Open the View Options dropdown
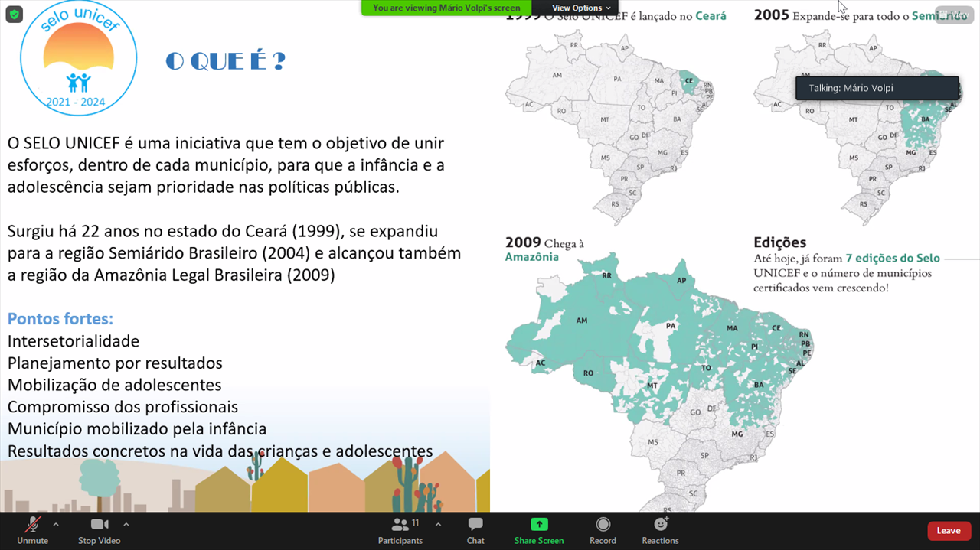 click(581, 8)
